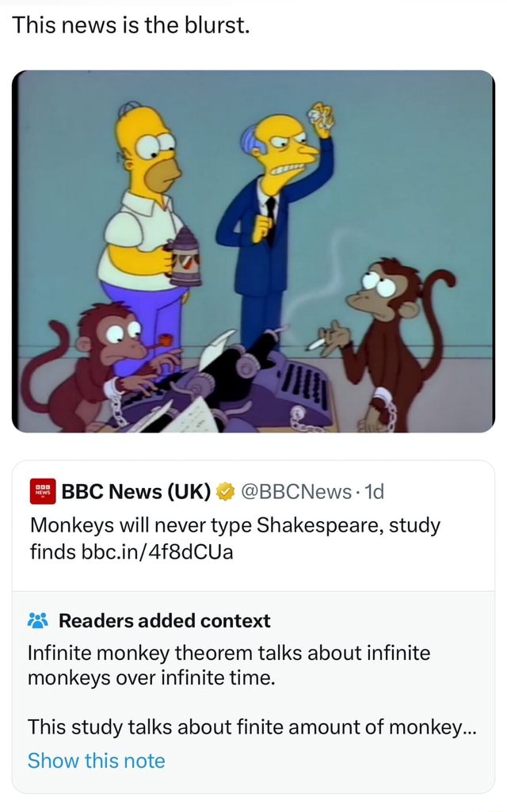507x812 pixels.
Task: Click the BBC logo on the account picture
Action: coord(42,491)
